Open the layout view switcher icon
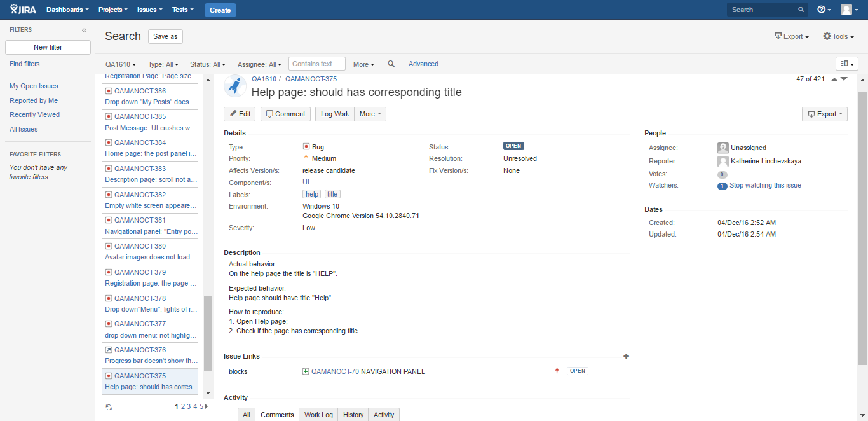Image resolution: width=868 pixels, height=421 pixels. pyautogui.click(x=846, y=64)
